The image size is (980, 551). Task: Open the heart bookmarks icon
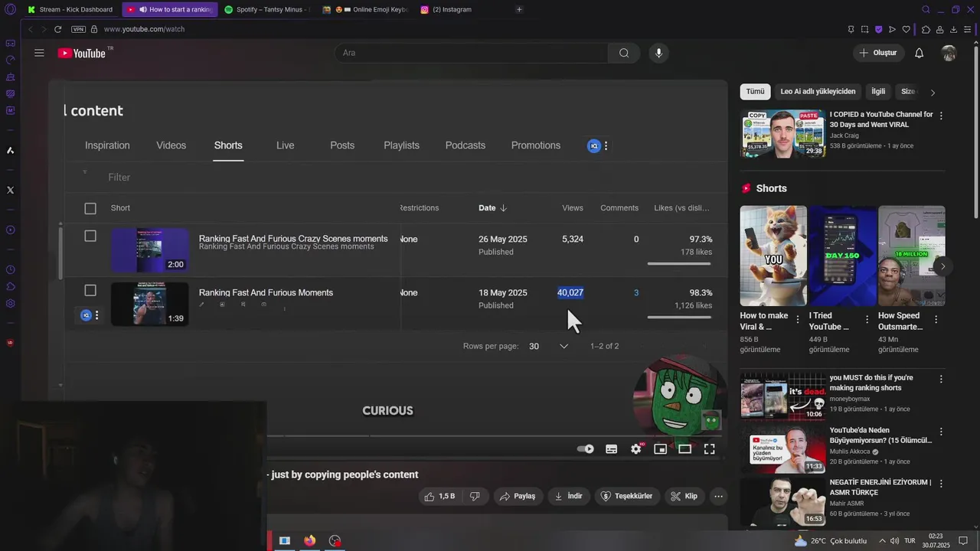coord(906,29)
